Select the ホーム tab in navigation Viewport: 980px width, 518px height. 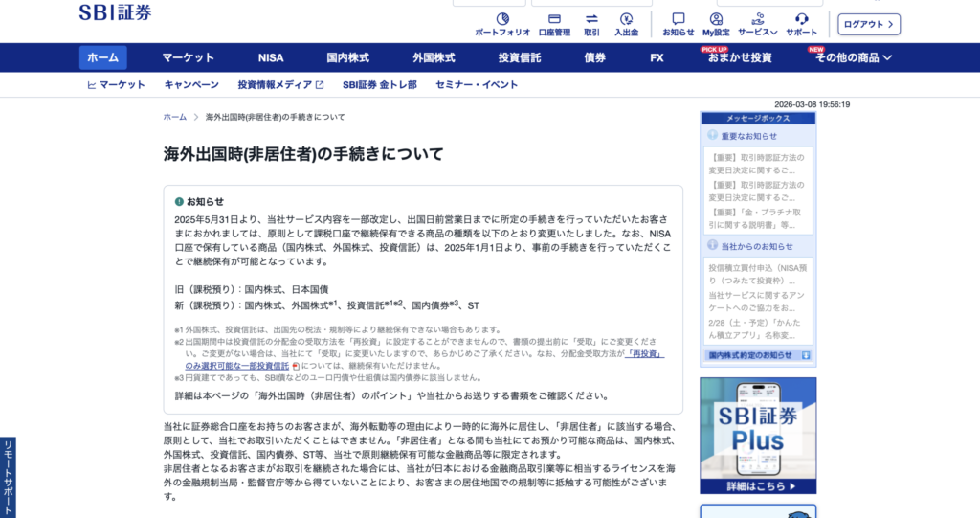coord(102,57)
